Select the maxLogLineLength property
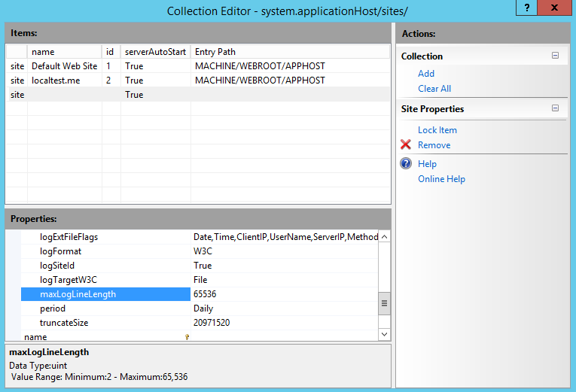Screen dimensions: 576x392 pos(105,294)
